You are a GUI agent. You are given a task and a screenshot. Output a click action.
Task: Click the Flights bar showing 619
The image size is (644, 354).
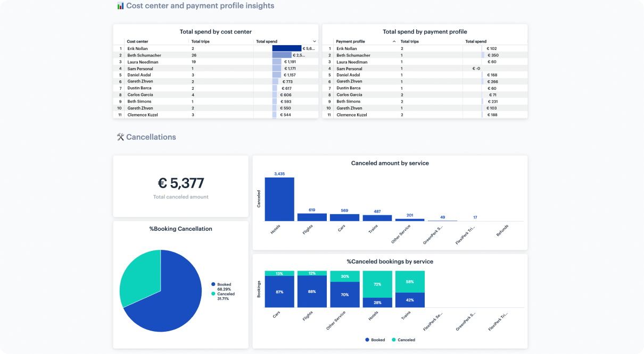(312, 217)
